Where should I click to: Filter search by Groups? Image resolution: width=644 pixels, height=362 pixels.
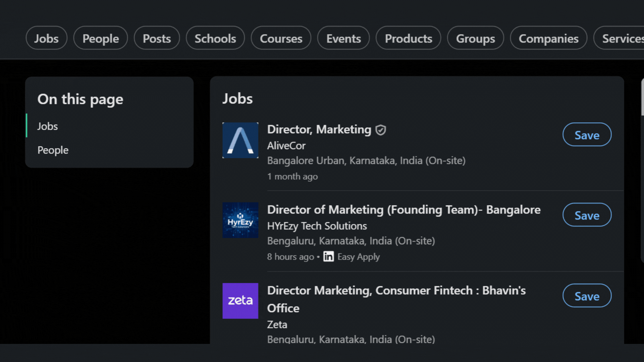[x=475, y=38]
